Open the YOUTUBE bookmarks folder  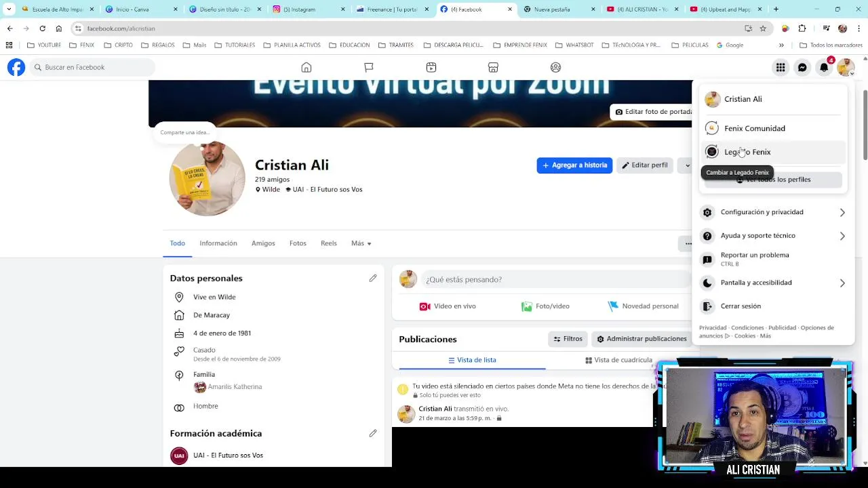[45, 45]
